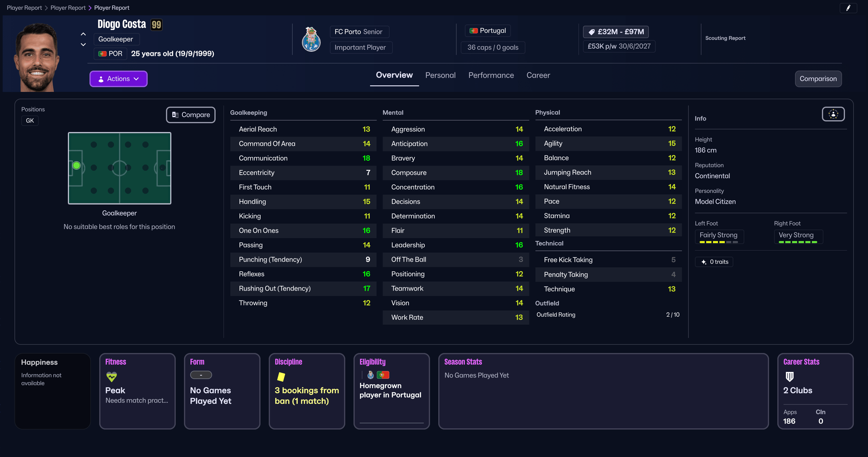Expand the next player chevron arrow
The image size is (868, 457).
coord(83,44)
